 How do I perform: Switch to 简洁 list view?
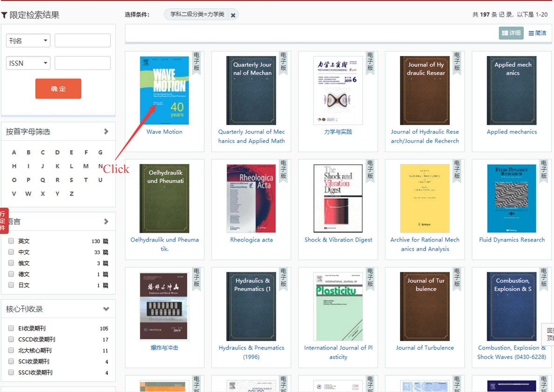click(537, 33)
